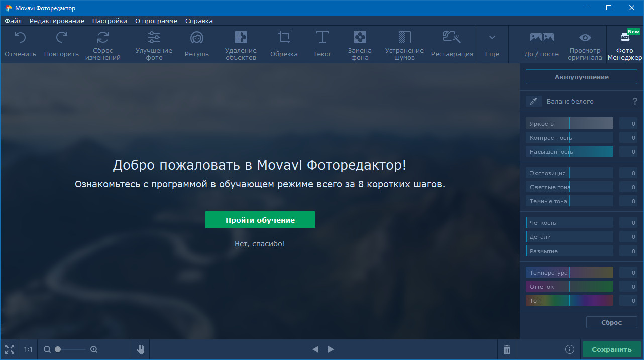Click the Температура value field

tap(628, 272)
